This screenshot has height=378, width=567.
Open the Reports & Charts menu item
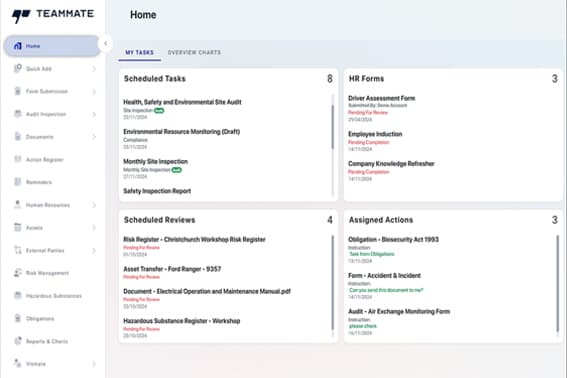(52, 341)
